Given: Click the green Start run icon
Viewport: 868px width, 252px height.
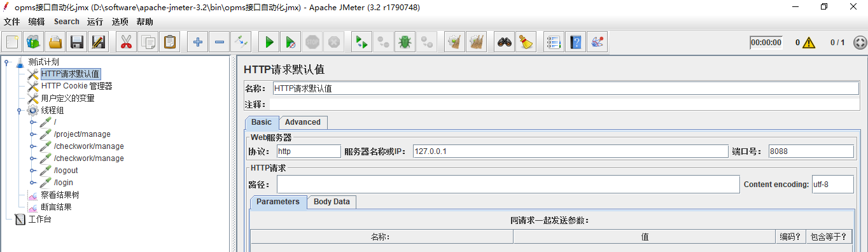Looking at the screenshot, I should [269, 43].
